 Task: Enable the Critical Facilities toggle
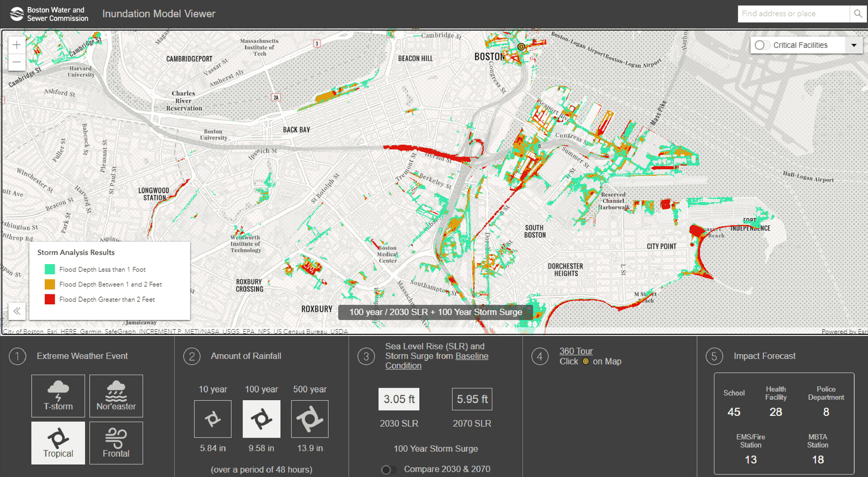click(762, 45)
